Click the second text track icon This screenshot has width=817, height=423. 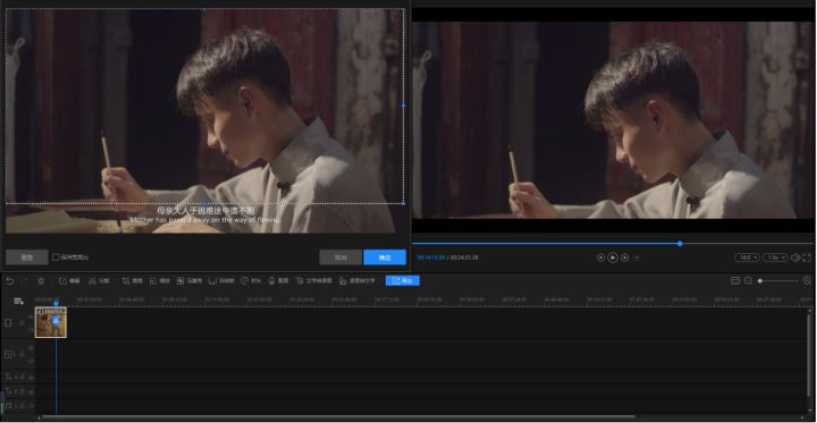pyautogui.click(x=8, y=391)
